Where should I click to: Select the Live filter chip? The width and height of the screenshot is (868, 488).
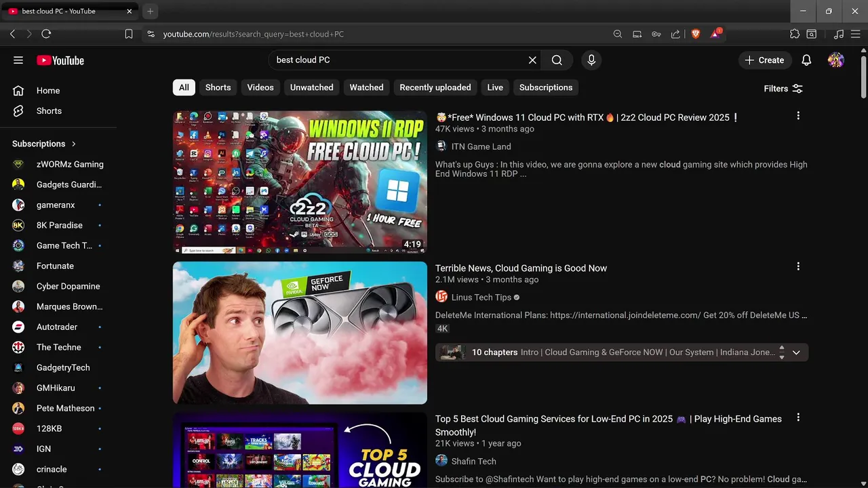[495, 87]
